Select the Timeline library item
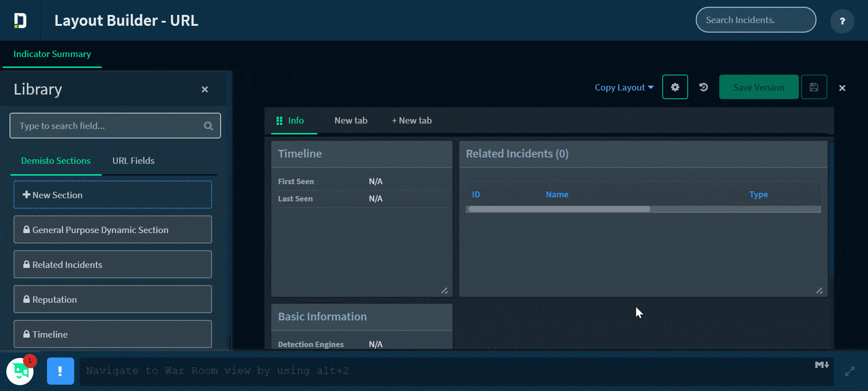The width and height of the screenshot is (868, 391). click(113, 334)
